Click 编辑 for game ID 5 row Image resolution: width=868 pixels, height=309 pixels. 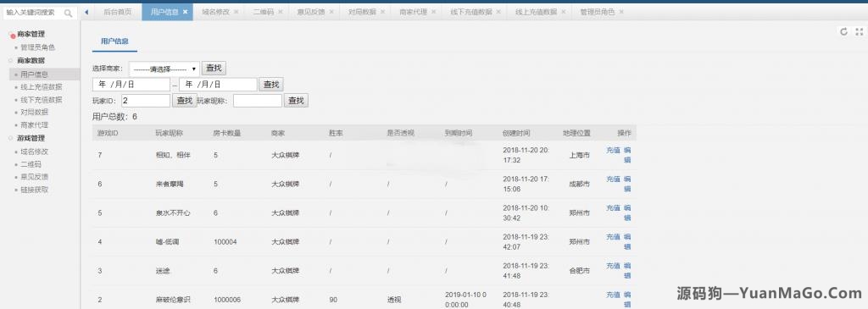click(627, 212)
